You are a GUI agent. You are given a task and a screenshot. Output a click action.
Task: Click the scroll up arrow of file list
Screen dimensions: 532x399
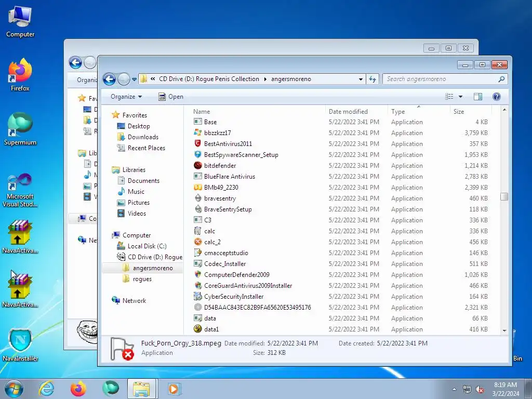click(x=504, y=110)
